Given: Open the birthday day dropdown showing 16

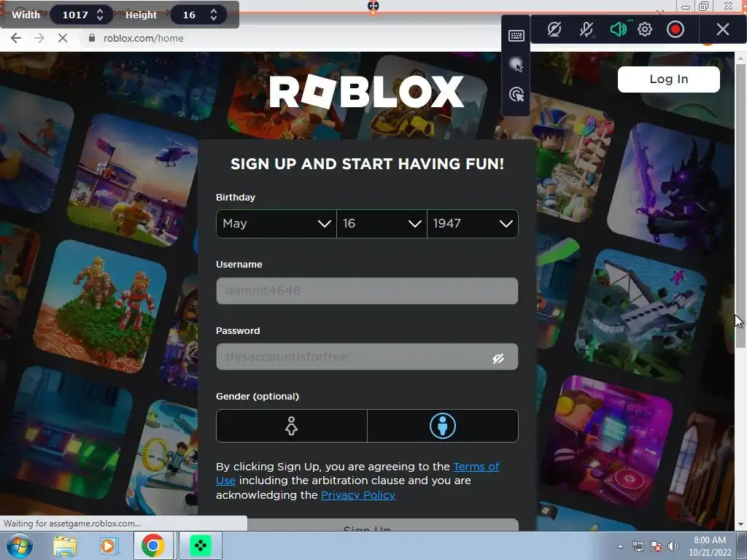Looking at the screenshot, I should coord(382,223).
